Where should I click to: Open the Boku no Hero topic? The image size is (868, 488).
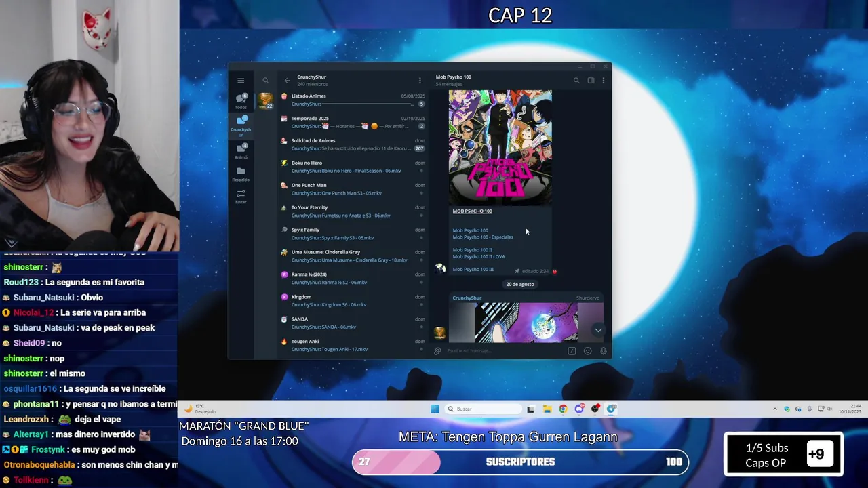pos(353,167)
